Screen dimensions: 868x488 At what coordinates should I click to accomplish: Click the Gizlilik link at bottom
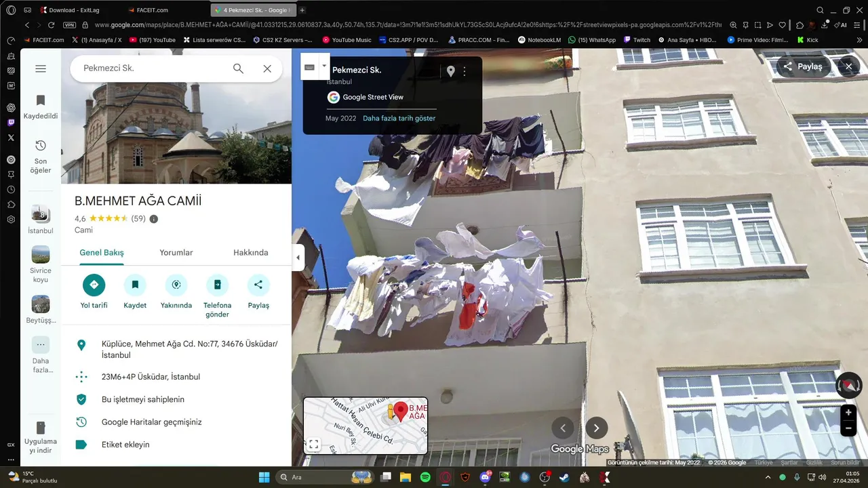(x=814, y=463)
